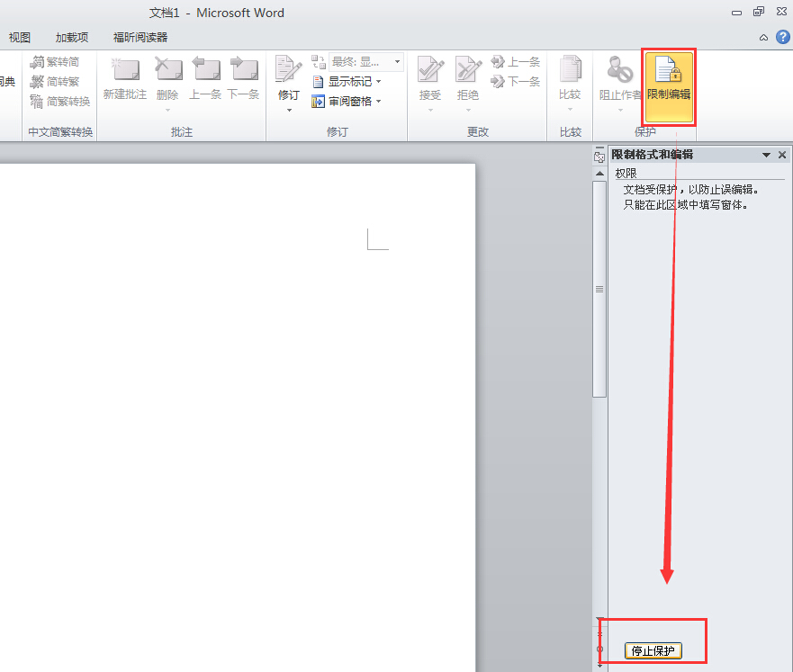
Task: Switch to the View (视图) ribbon tab
Action: [20, 38]
